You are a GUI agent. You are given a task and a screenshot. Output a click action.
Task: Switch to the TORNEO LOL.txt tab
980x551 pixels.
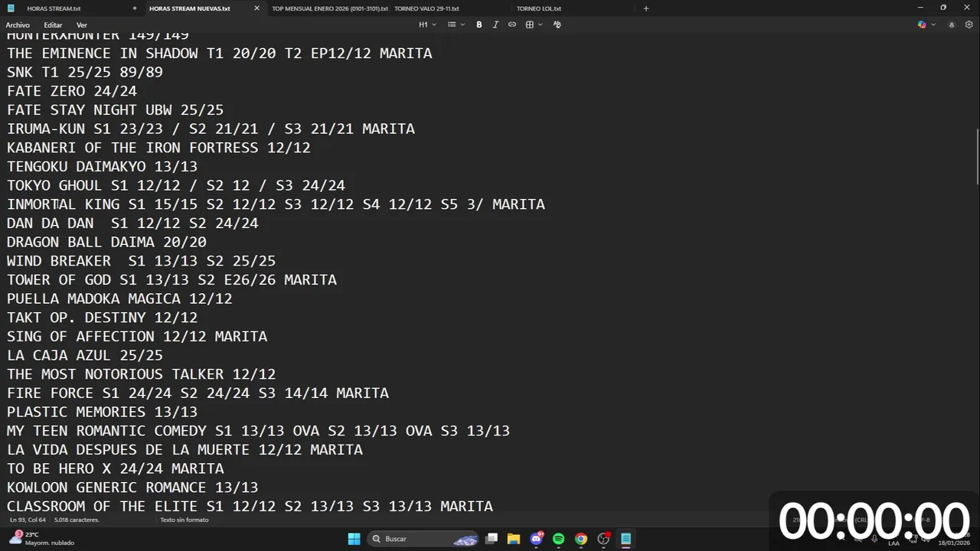(x=539, y=8)
